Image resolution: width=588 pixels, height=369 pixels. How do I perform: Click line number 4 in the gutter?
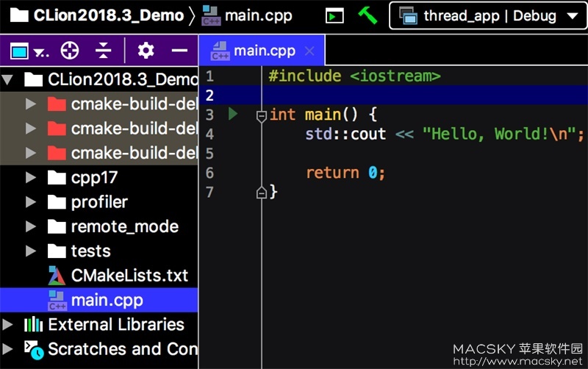coord(209,134)
